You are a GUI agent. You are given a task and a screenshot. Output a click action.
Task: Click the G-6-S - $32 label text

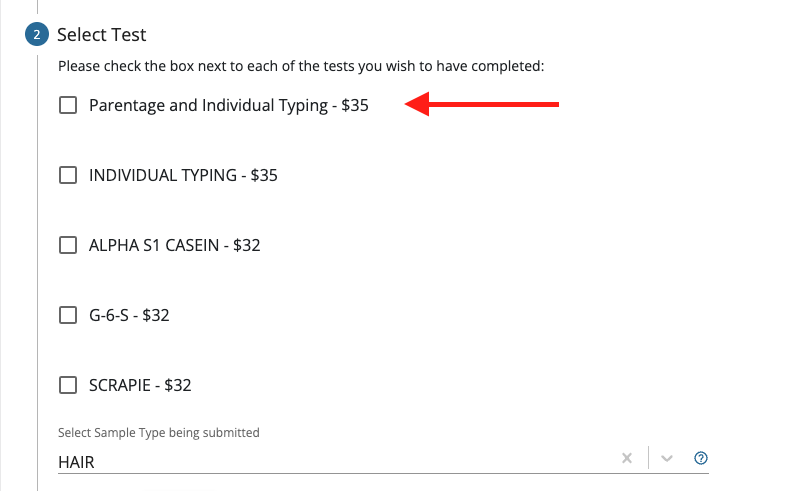click(129, 315)
